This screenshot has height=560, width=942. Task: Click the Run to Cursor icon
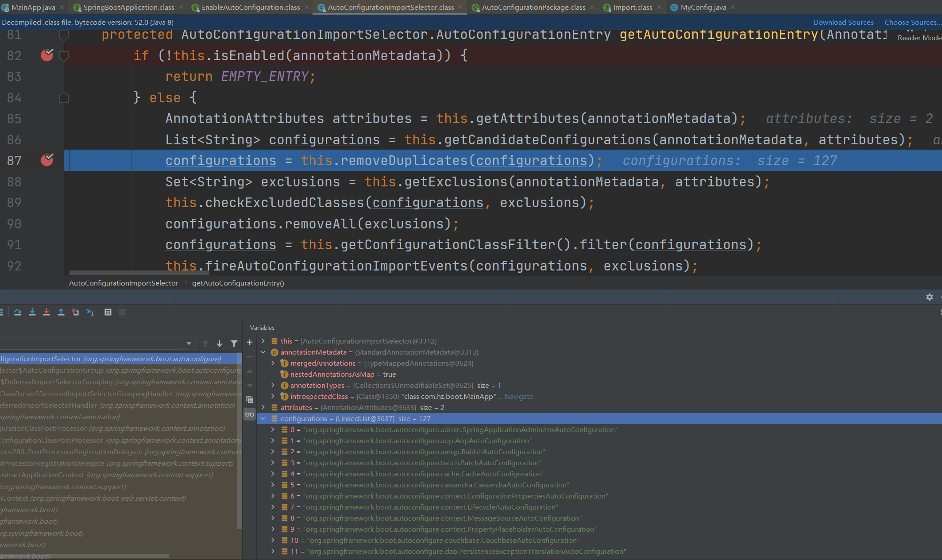(x=90, y=312)
